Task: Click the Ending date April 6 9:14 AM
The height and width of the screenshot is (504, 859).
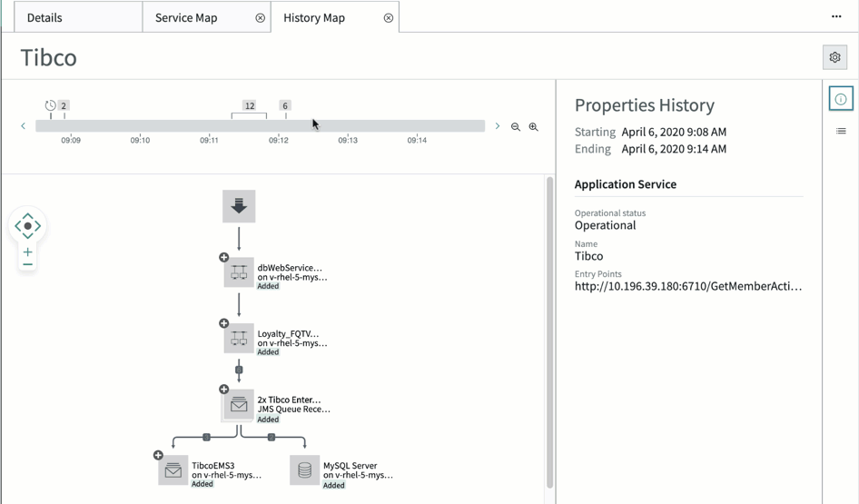Action: 674,149
